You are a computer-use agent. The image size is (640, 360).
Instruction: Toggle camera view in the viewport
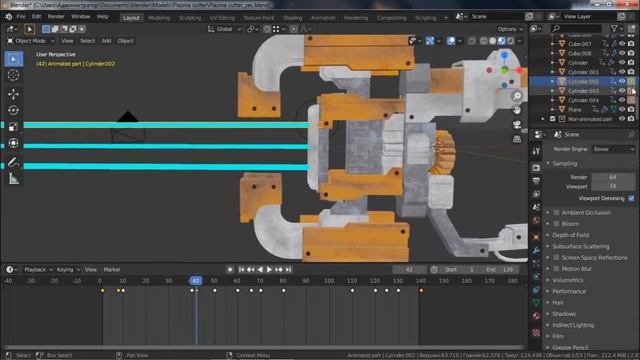click(517, 124)
